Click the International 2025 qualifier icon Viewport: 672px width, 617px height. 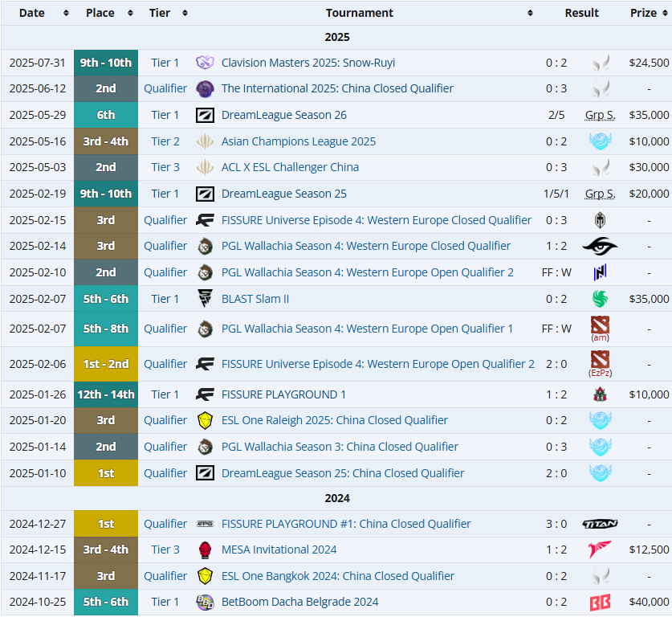[205, 88]
